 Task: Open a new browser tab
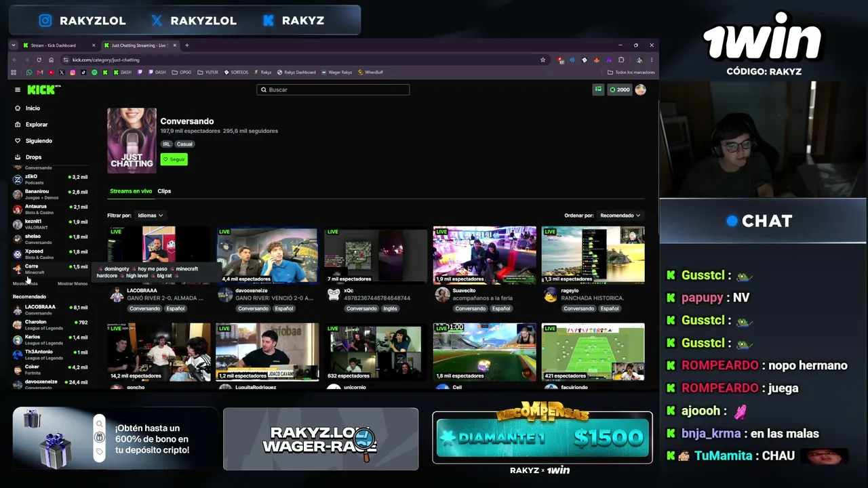[187, 45]
